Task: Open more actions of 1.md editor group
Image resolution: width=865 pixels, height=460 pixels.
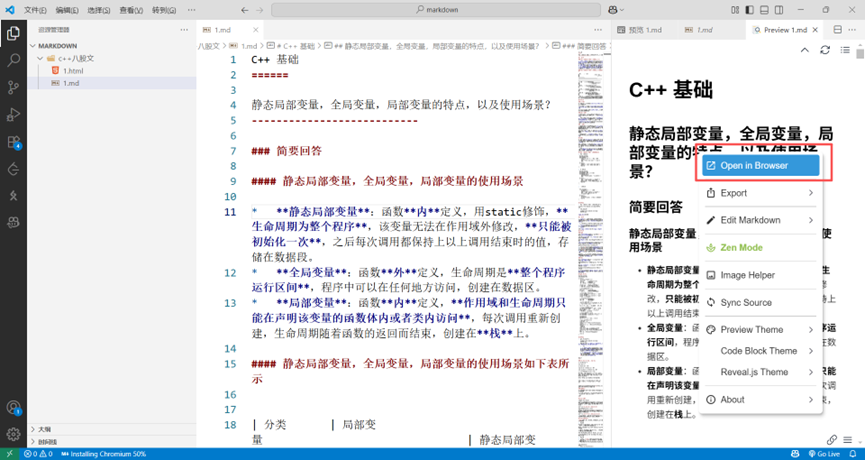Action: point(598,30)
